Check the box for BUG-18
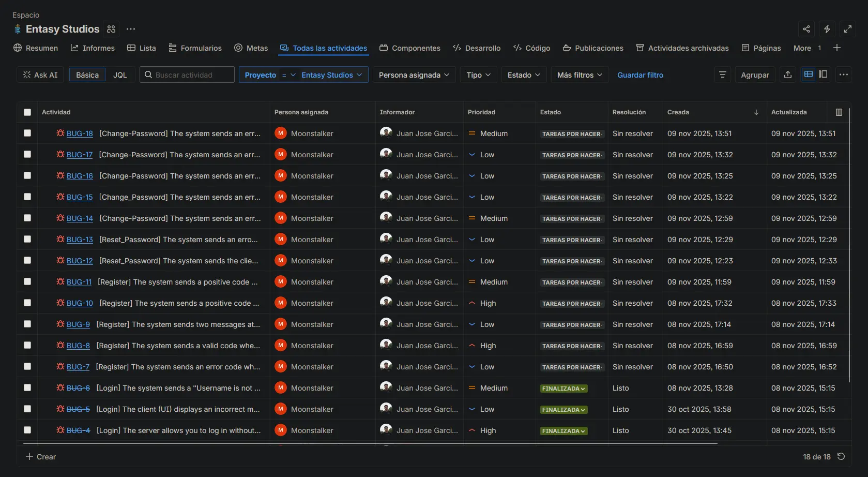Viewport: 868px width, 477px height. tap(27, 133)
